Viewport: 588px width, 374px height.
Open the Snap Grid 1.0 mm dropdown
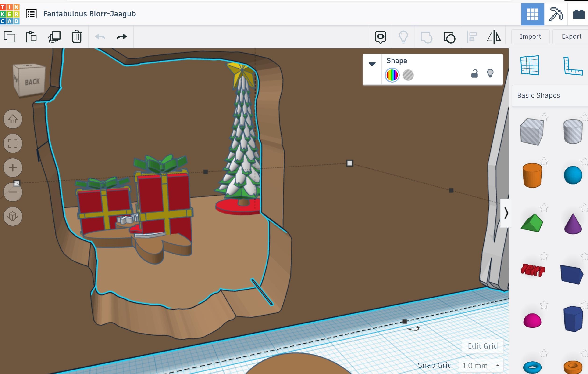[x=481, y=366]
